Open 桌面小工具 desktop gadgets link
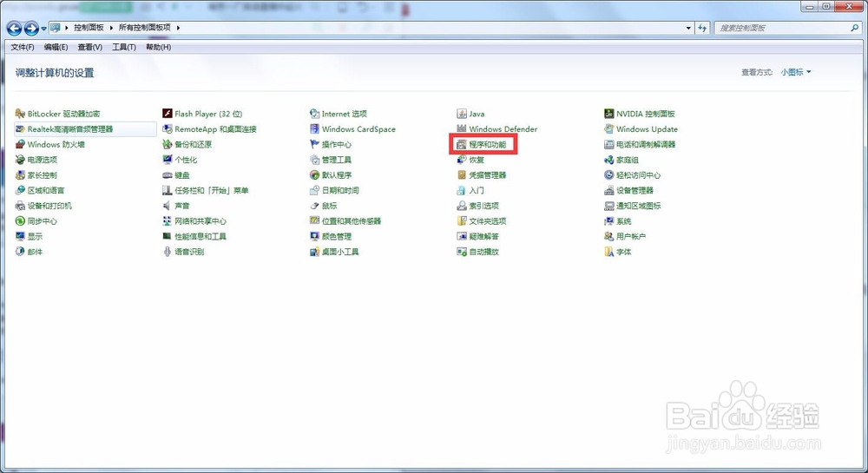 [x=340, y=252]
